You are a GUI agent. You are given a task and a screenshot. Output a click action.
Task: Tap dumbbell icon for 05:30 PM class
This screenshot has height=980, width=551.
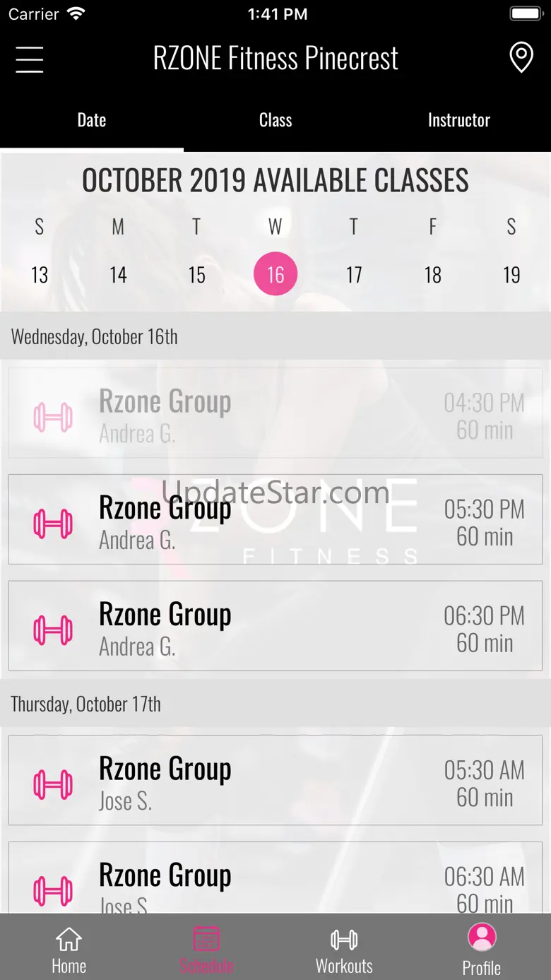[53, 524]
